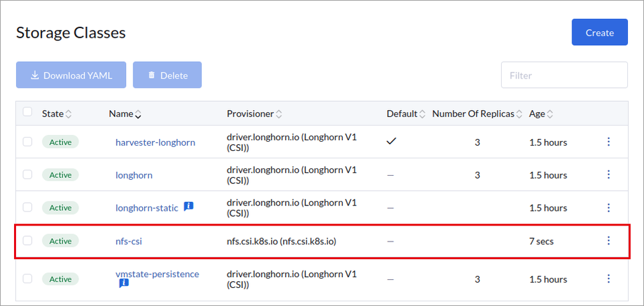Focus the Filter input field
Screen dimensions: 644x306
[564, 75]
